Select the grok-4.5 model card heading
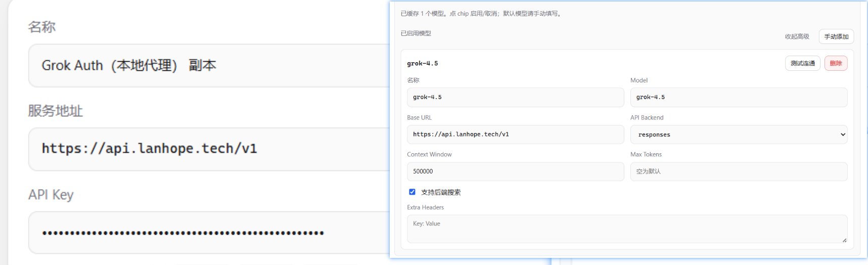This screenshot has width=868, height=265. pos(422,63)
